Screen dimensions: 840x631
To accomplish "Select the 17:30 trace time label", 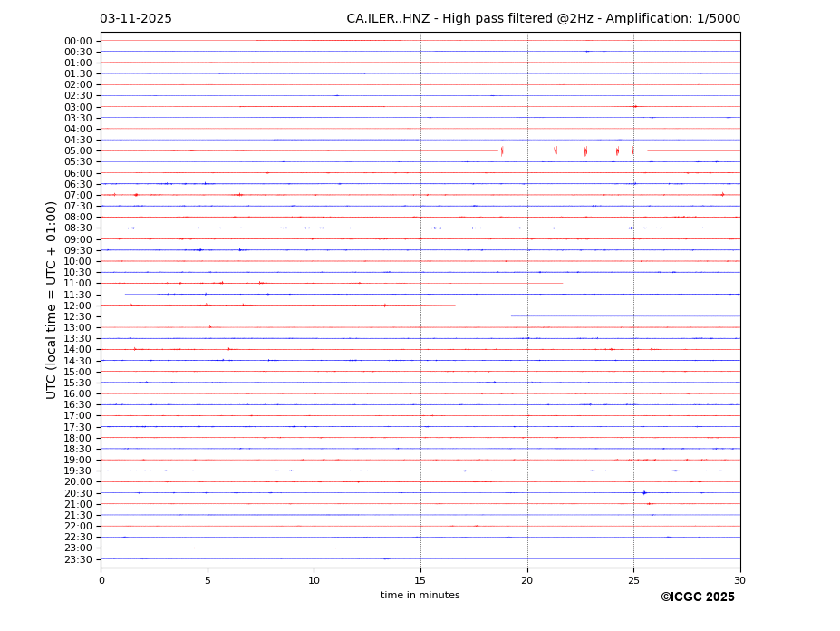I will 78,427.
